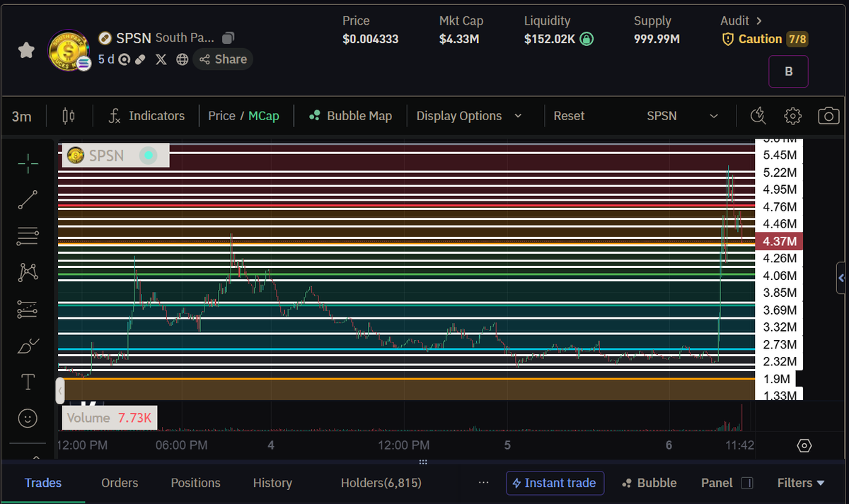The image size is (849, 504).
Task: Grab the chart panel resize handle
Action: tap(423, 462)
